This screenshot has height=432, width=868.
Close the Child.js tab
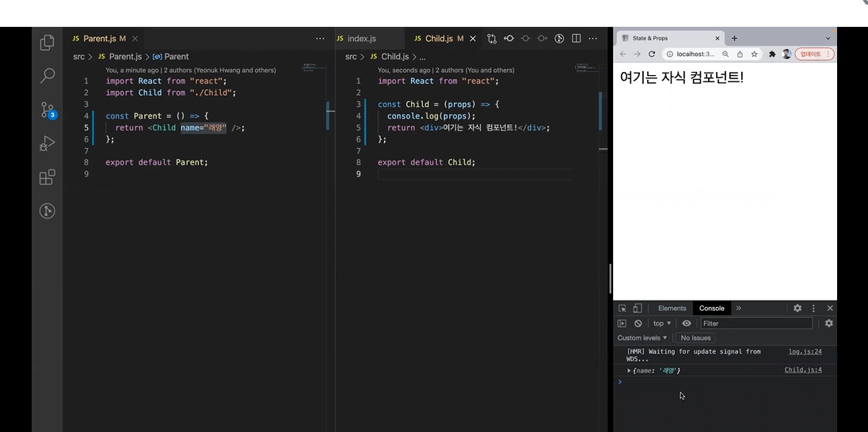coord(473,38)
